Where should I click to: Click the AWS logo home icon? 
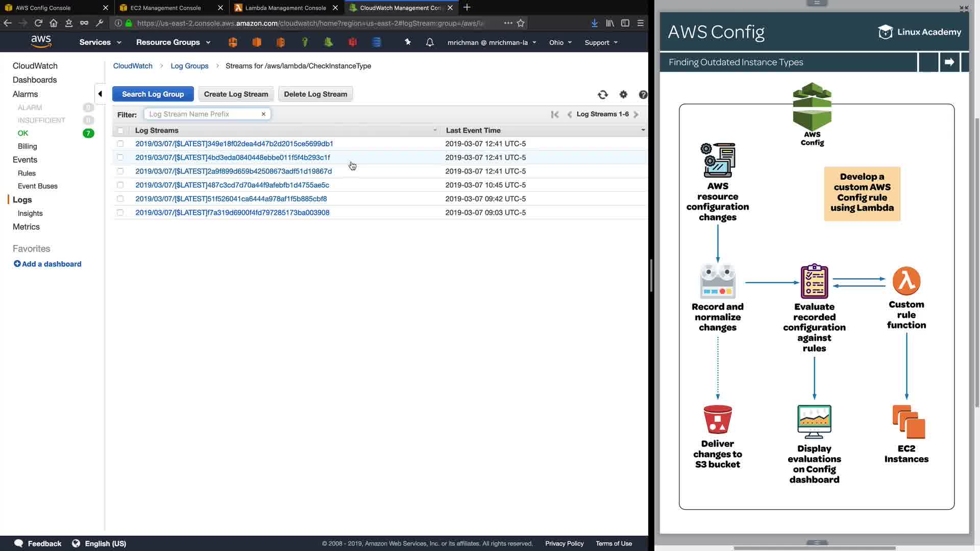(41, 42)
